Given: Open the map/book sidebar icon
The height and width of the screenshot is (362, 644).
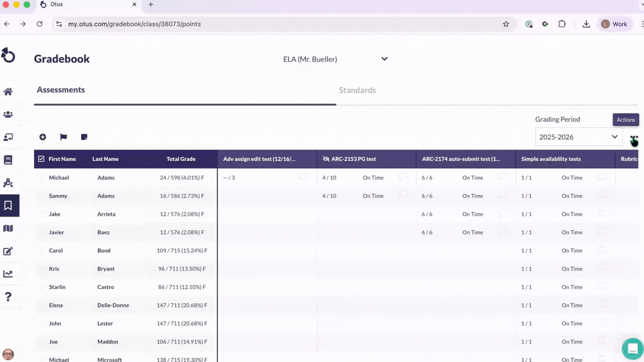Looking at the screenshot, I should (x=8, y=228).
